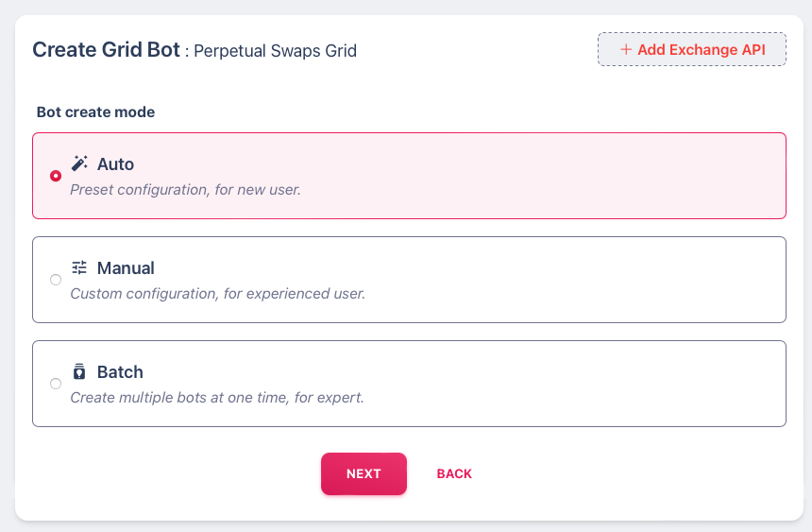Click the sliders icon beside Manual
The height and width of the screenshot is (532, 812).
(x=79, y=267)
